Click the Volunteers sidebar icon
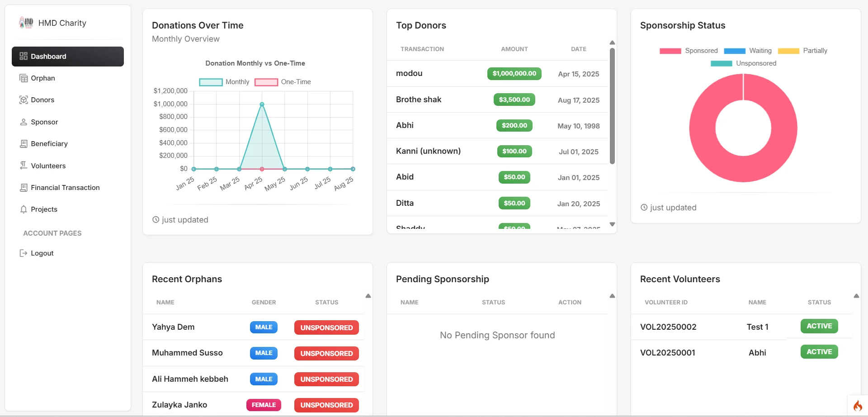This screenshot has width=868, height=417. 24,166
